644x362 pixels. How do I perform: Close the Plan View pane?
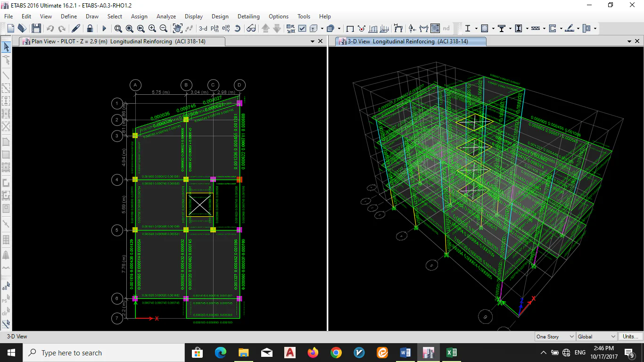coord(321,41)
